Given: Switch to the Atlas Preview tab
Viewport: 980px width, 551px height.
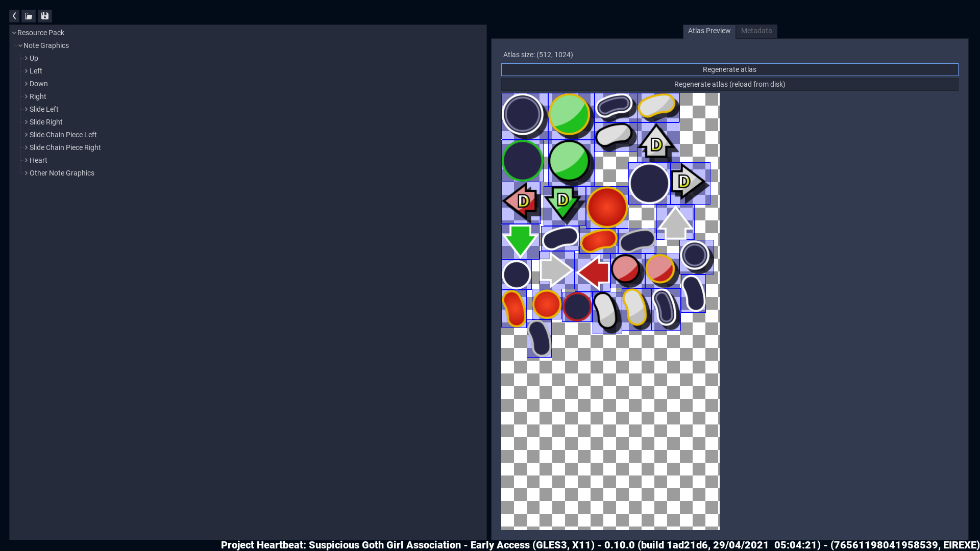Looking at the screenshot, I should [709, 31].
